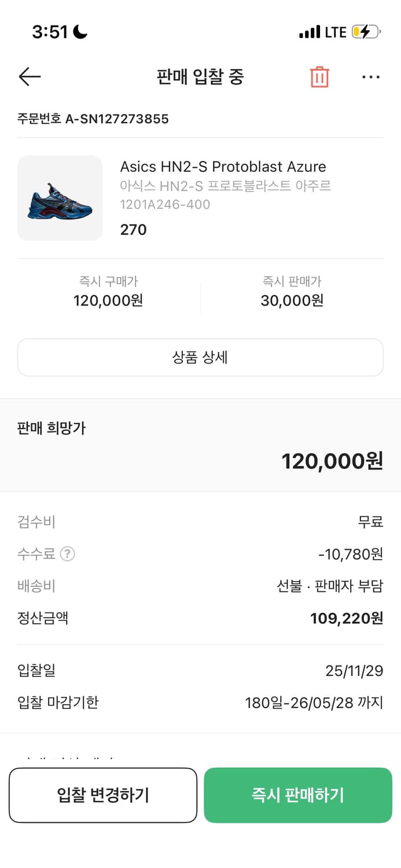The image size is (401, 868).
Task: Tap the LTE network indicator
Action: click(x=336, y=32)
